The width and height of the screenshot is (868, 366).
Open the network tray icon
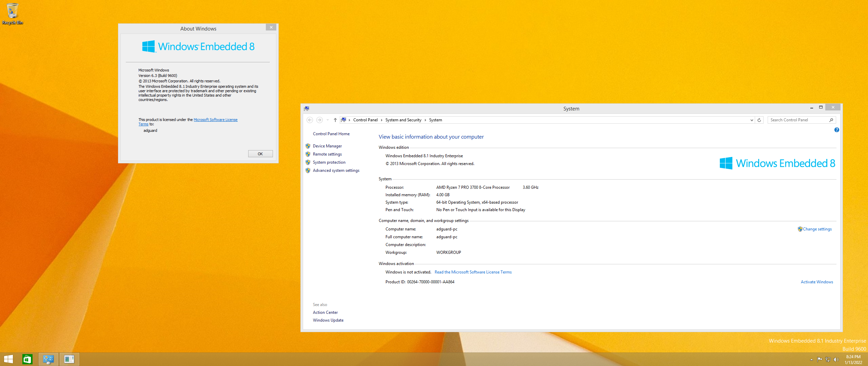tap(828, 360)
